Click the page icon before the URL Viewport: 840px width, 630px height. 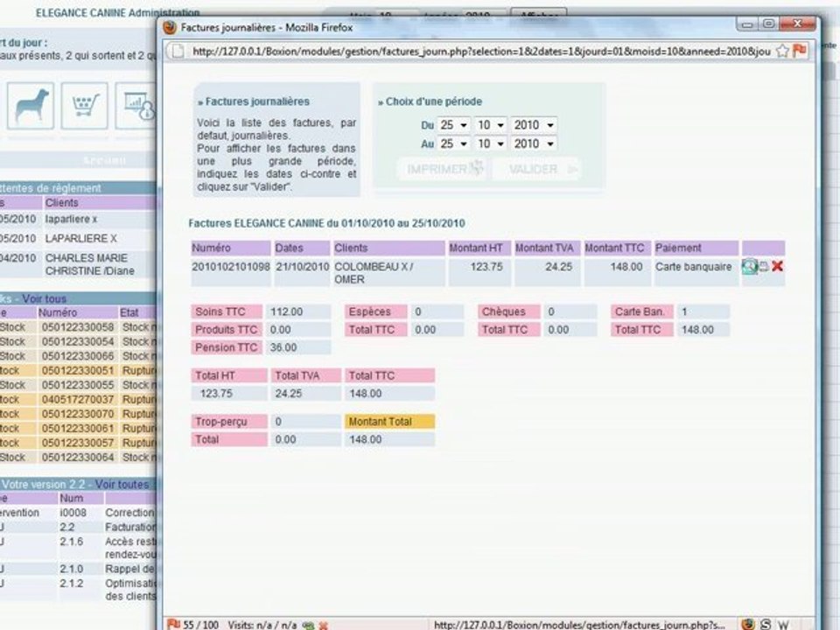[178, 52]
